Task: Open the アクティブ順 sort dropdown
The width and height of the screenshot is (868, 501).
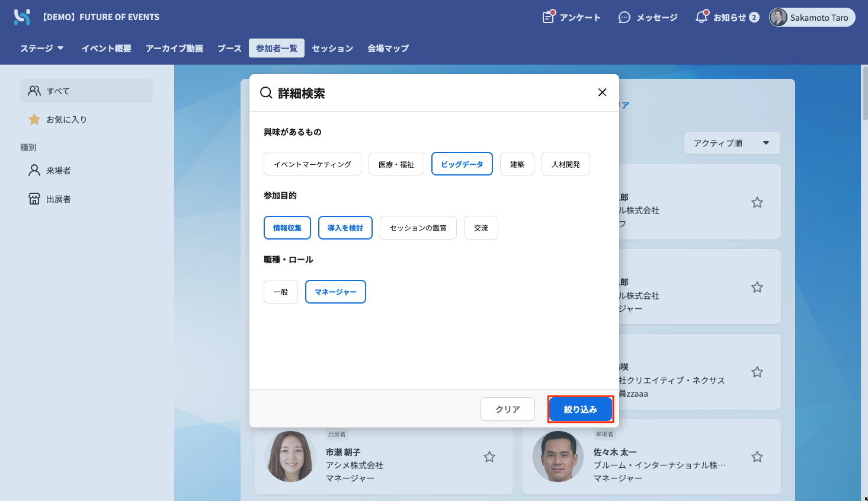Action: pyautogui.click(x=732, y=143)
